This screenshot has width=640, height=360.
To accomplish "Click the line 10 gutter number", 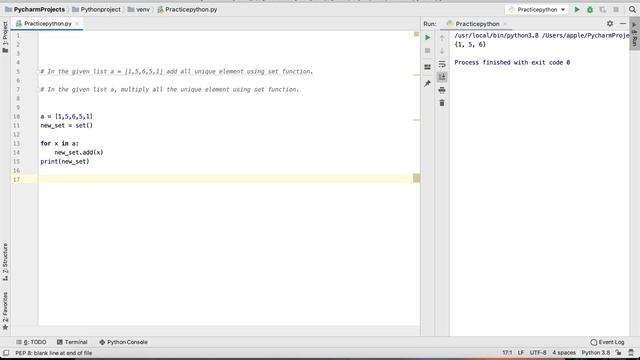I will click(x=16, y=117).
